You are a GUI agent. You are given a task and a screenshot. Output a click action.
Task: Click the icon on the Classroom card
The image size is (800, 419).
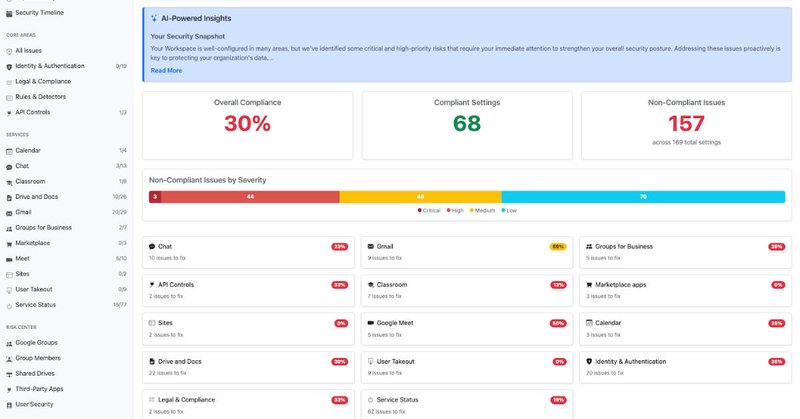[x=370, y=285]
